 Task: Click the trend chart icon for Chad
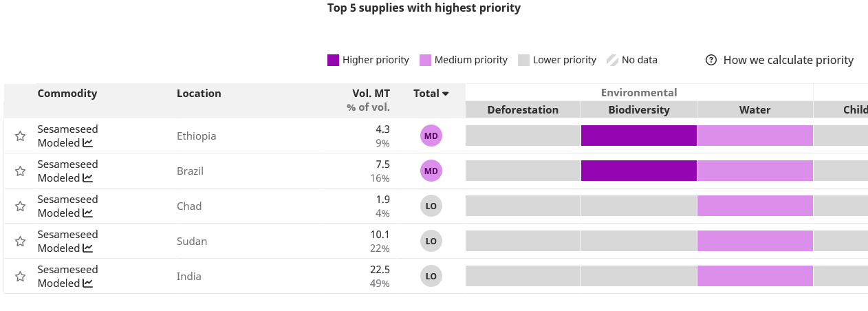88,213
